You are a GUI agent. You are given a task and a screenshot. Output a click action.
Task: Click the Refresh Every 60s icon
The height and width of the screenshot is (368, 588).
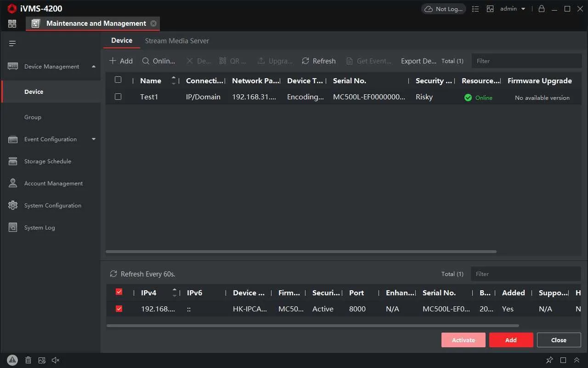[x=113, y=274]
